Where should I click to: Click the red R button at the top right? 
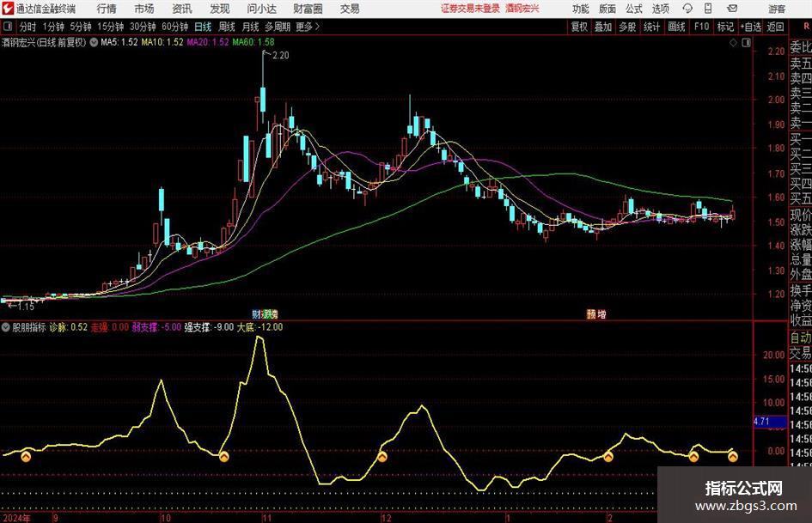tap(805, 26)
